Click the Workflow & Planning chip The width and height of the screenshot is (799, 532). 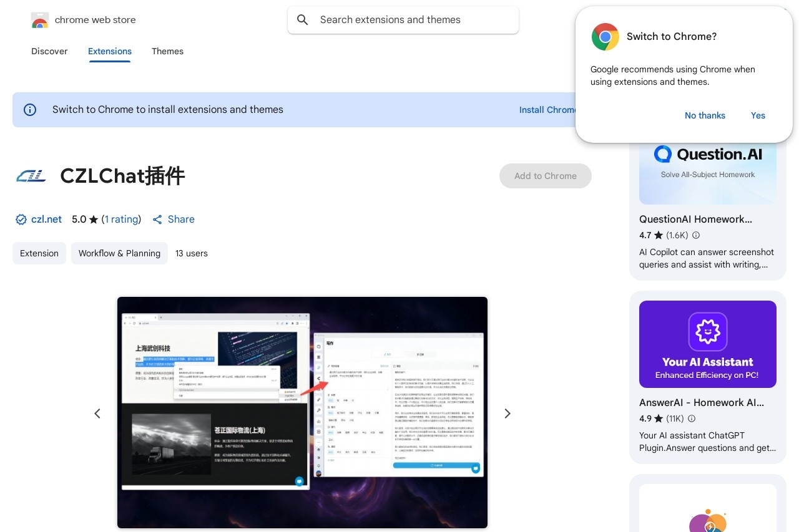coord(119,253)
